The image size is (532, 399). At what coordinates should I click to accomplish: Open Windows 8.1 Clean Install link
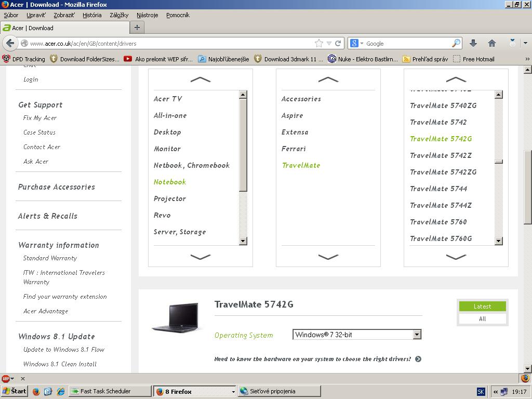60,364
